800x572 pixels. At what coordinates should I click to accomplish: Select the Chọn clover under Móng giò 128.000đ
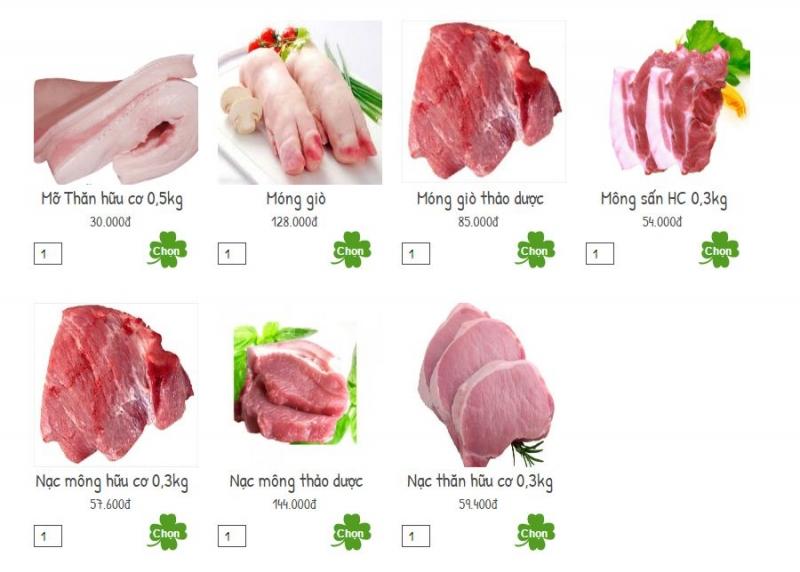pyautogui.click(x=351, y=250)
